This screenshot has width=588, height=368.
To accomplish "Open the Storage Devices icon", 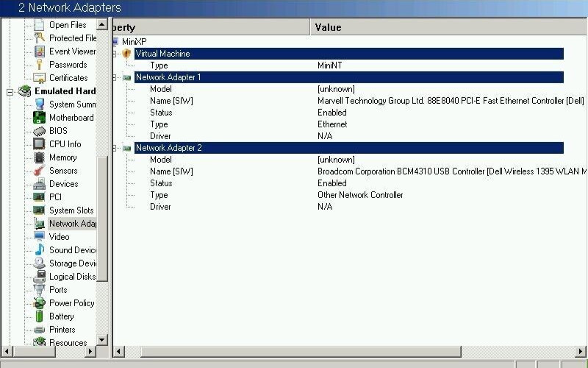I will 39,263.
